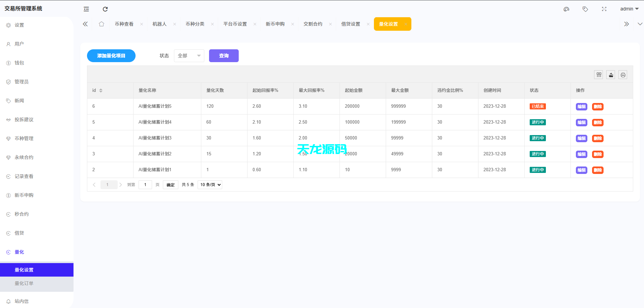Screen dimensions: 644x308
Task: Select the 量化订单 sidebar item
Action: point(24,283)
